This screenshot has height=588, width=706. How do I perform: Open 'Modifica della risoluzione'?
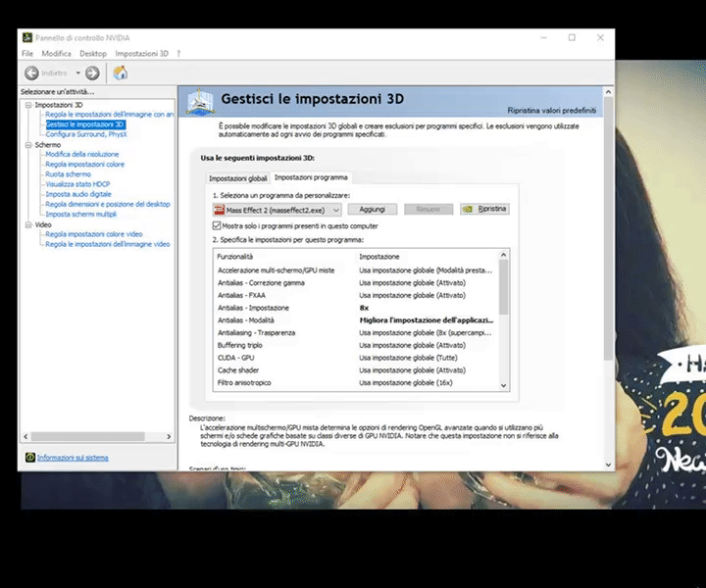tap(82, 154)
